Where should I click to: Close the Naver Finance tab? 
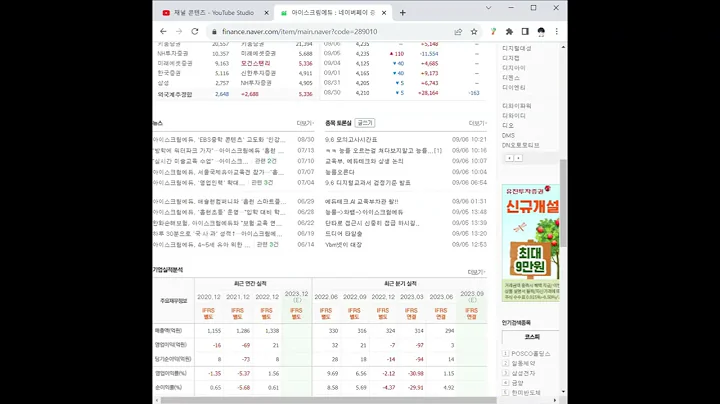[x=384, y=13]
